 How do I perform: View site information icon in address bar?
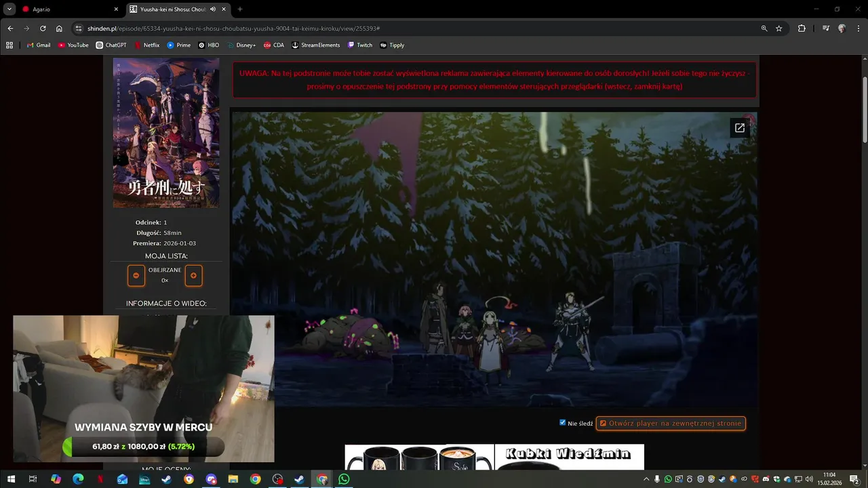point(79,28)
